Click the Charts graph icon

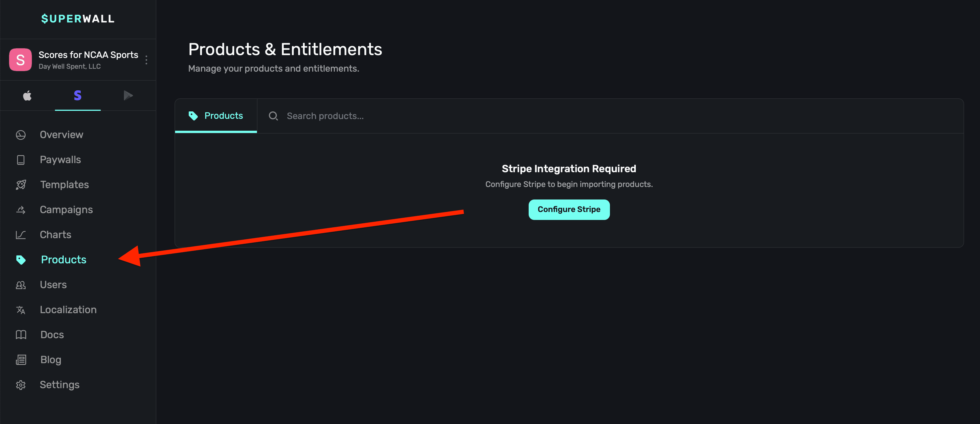tap(21, 235)
